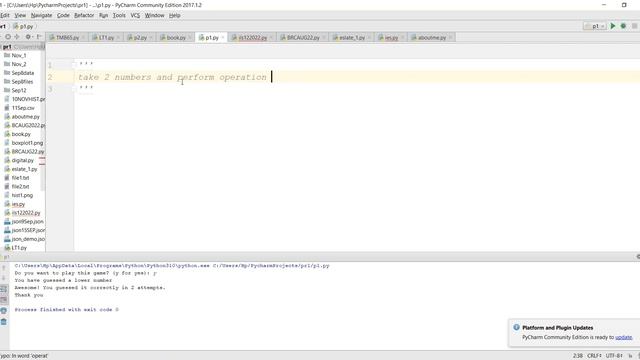Select digital.py in the project tree
This screenshot has width=640, height=360.
[x=22, y=160]
